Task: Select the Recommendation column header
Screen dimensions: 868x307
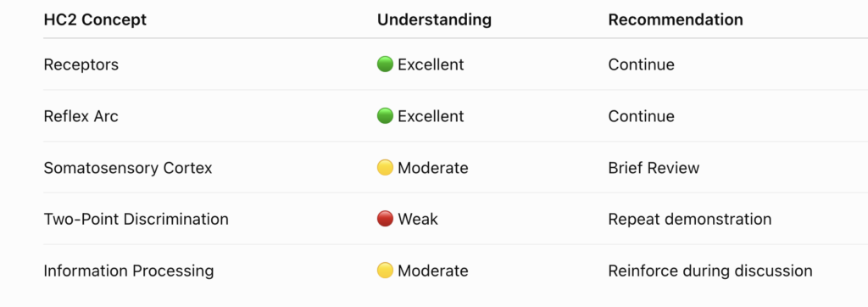Action: pyautogui.click(x=676, y=20)
